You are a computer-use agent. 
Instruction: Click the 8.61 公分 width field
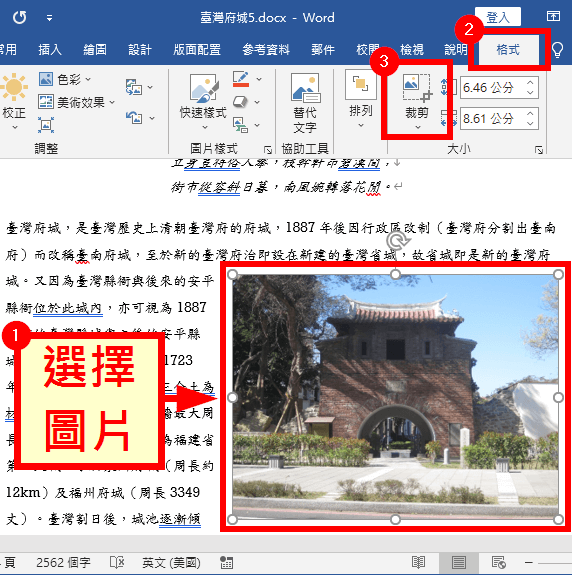pyautogui.click(x=491, y=118)
